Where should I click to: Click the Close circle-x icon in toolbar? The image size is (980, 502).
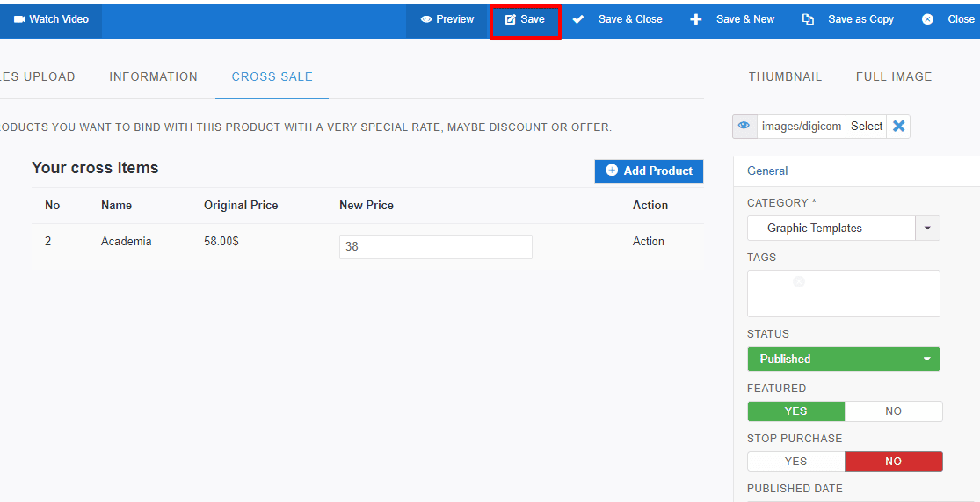pyautogui.click(x=927, y=19)
